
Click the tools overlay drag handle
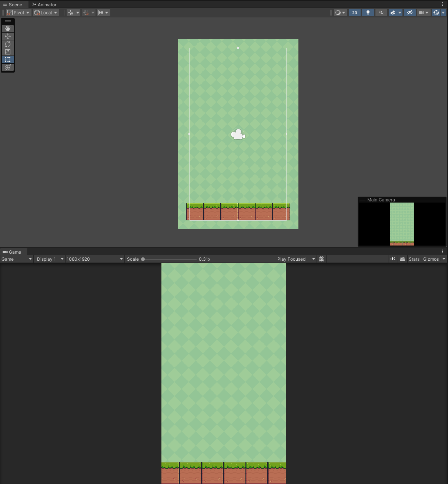[8, 21]
